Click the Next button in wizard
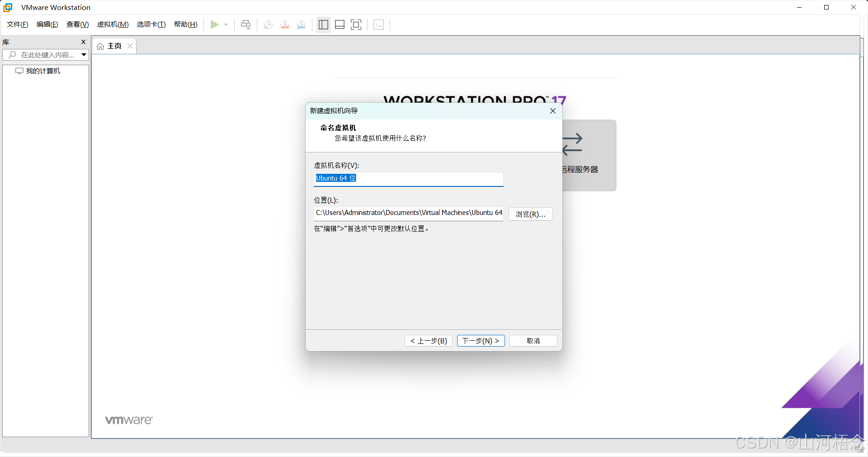 [x=481, y=341]
